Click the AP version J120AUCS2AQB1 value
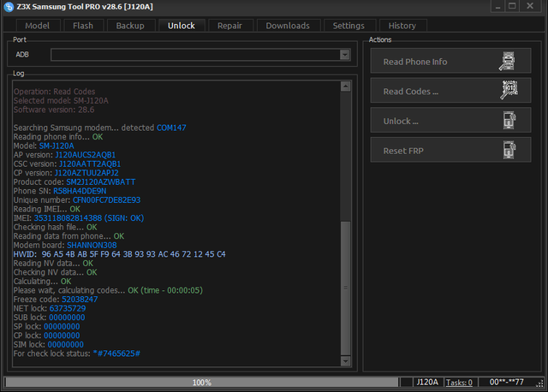The width and height of the screenshot is (548, 392). (x=86, y=155)
